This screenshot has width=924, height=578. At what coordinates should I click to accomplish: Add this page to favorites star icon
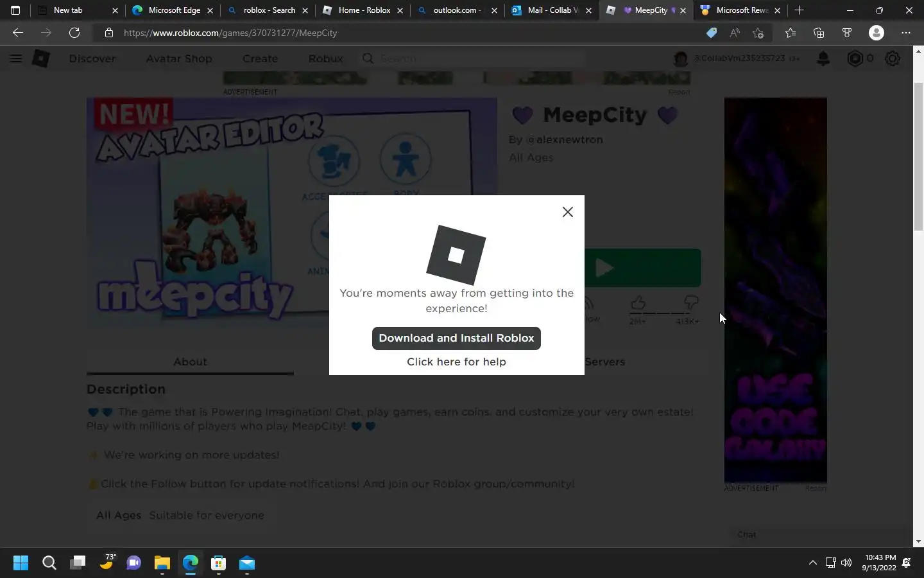758,33
